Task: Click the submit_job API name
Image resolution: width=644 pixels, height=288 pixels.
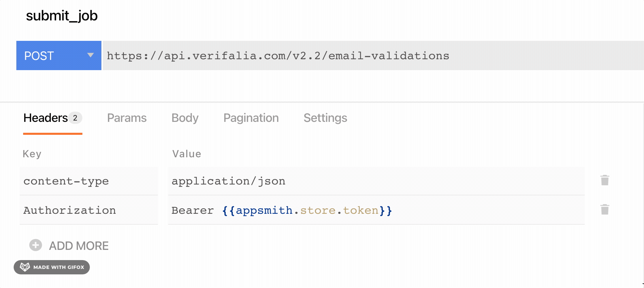Action: (62, 16)
